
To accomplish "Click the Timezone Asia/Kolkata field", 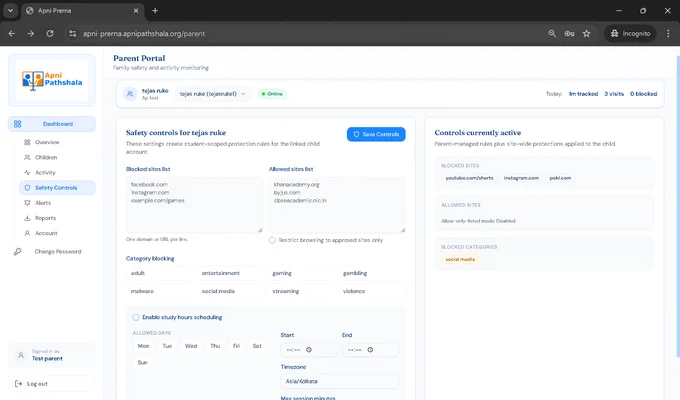I will coord(340,381).
